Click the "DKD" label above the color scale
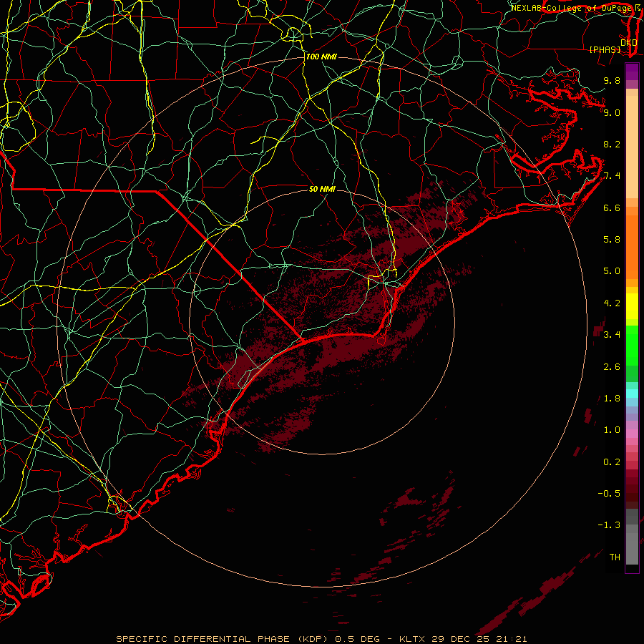 pos(629,43)
